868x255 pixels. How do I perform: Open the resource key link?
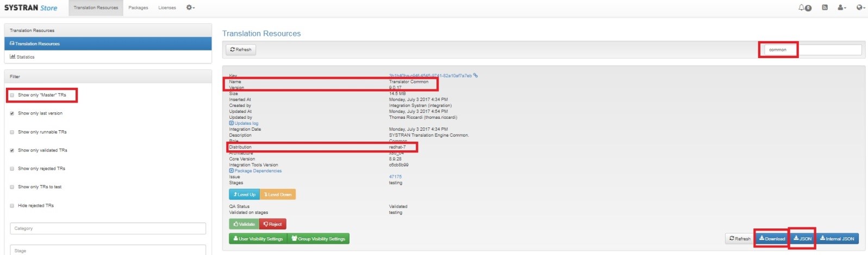click(430, 75)
